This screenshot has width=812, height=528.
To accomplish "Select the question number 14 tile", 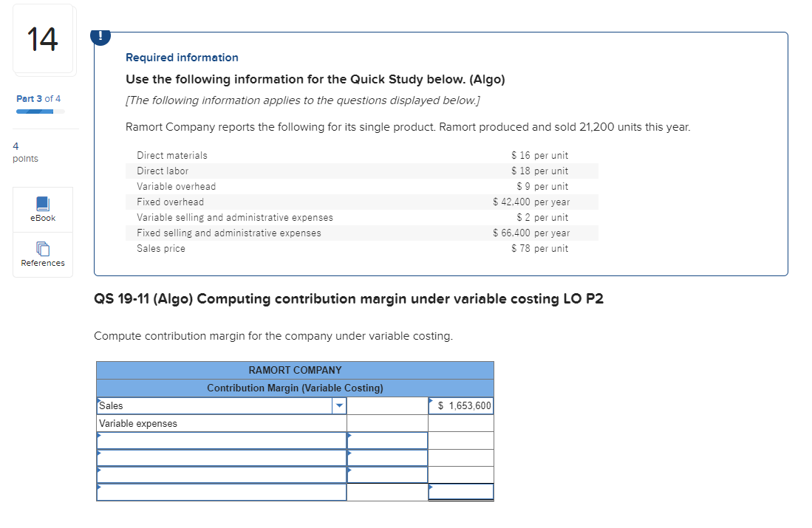I will [x=42, y=39].
